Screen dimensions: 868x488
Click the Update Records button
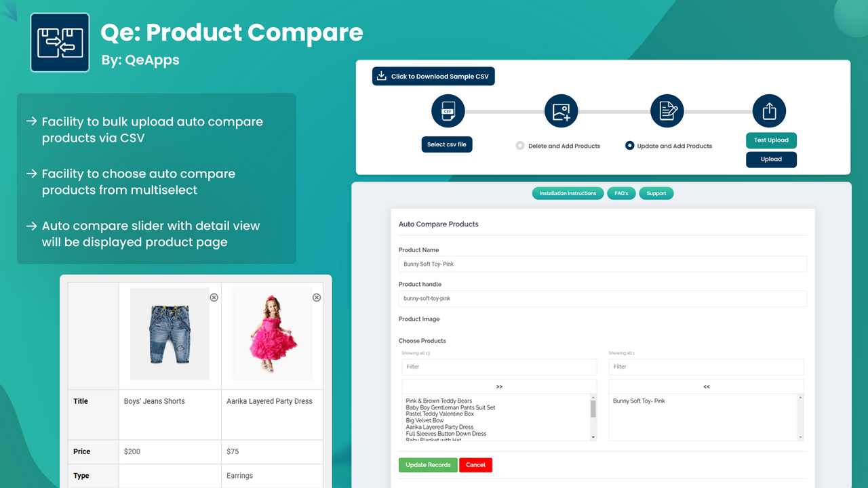tap(428, 465)
